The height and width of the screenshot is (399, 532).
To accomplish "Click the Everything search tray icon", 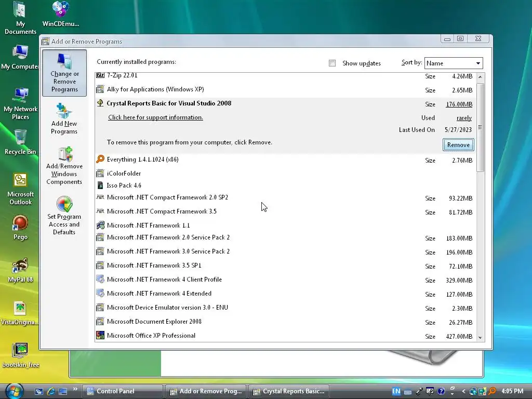I will pyautogui.click(x=492, y=391).
